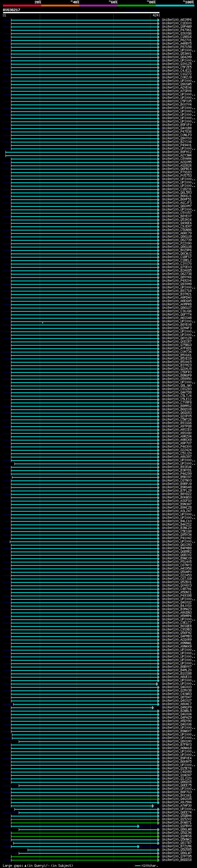This screenshot has width=197, height=868.
Task: Pick the UniRef100_B3MAZ3 label
Action: [x=176, y=609]
